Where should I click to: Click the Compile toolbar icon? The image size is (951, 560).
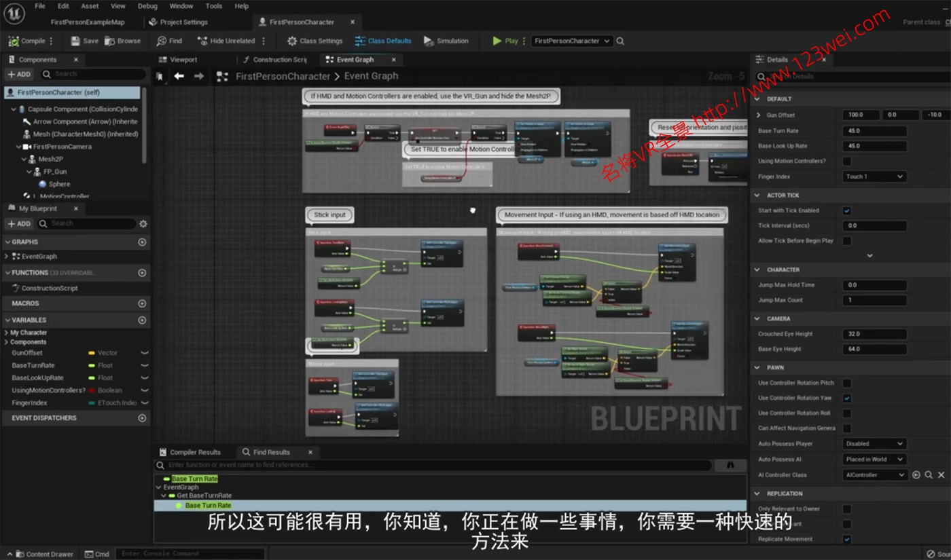pyautogui.click(x=14, y=41)
